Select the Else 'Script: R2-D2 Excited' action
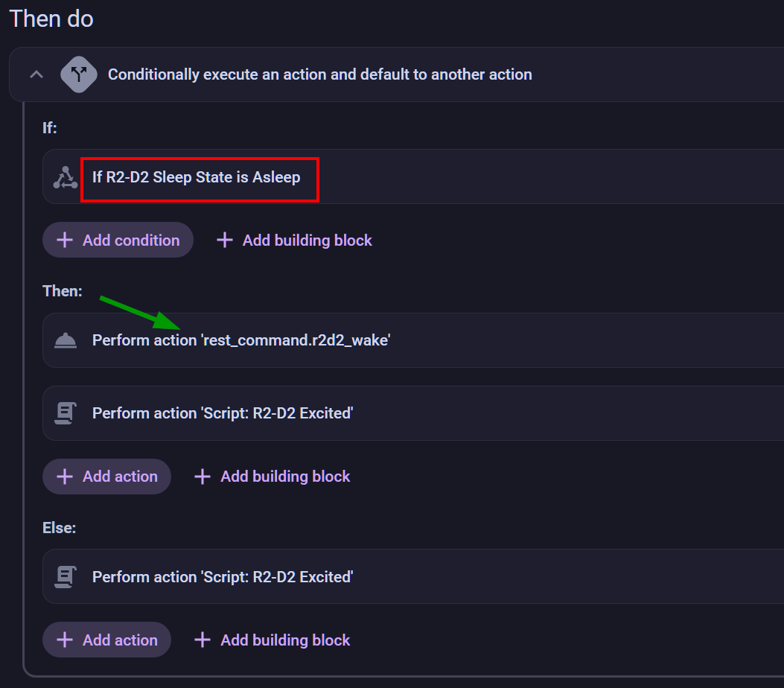Image resolution: width=784 pixels, height=688 pixels. click(222, 577)
